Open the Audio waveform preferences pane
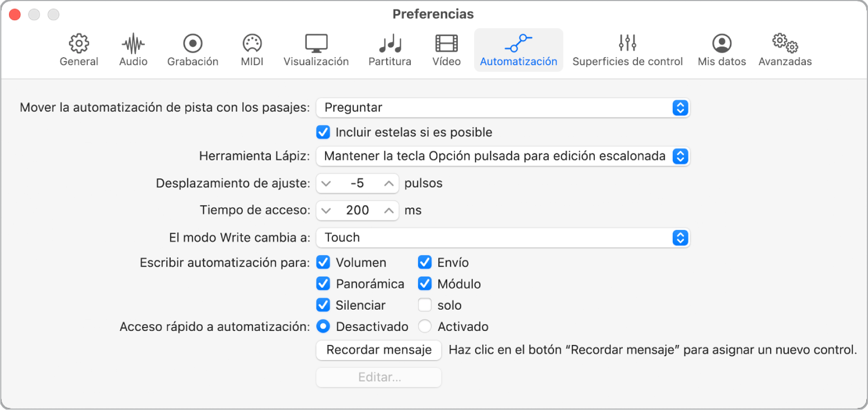The width and height of the screenshot is (868, 410). tap(133, 50)
